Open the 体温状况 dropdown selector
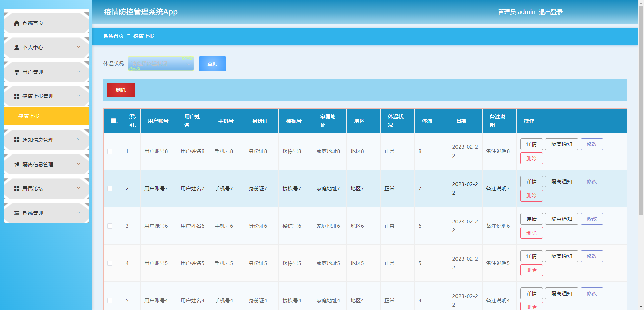This screenshot has height=310, width=644. click(161, 64)
